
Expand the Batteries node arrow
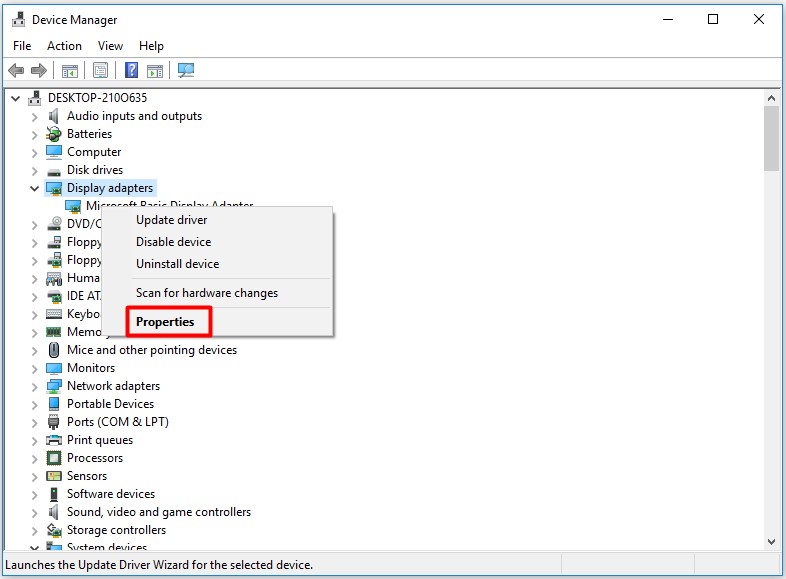[x=35, y=135]
